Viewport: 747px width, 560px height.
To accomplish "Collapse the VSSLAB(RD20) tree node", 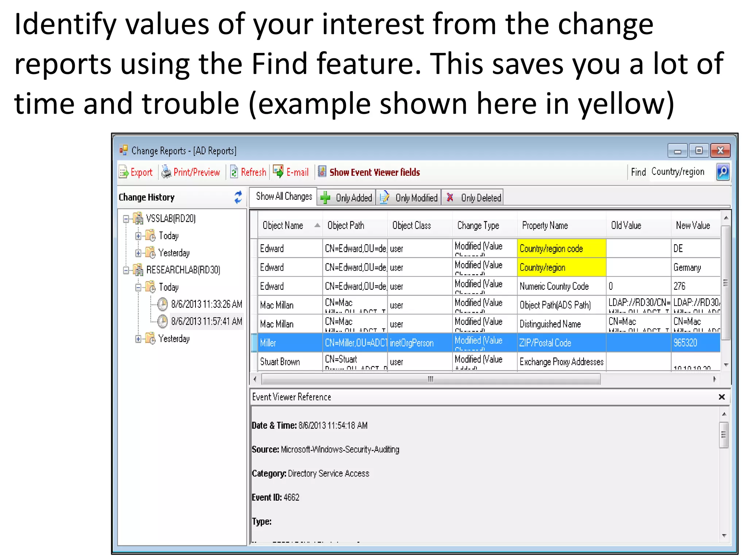I will (126, 219).
